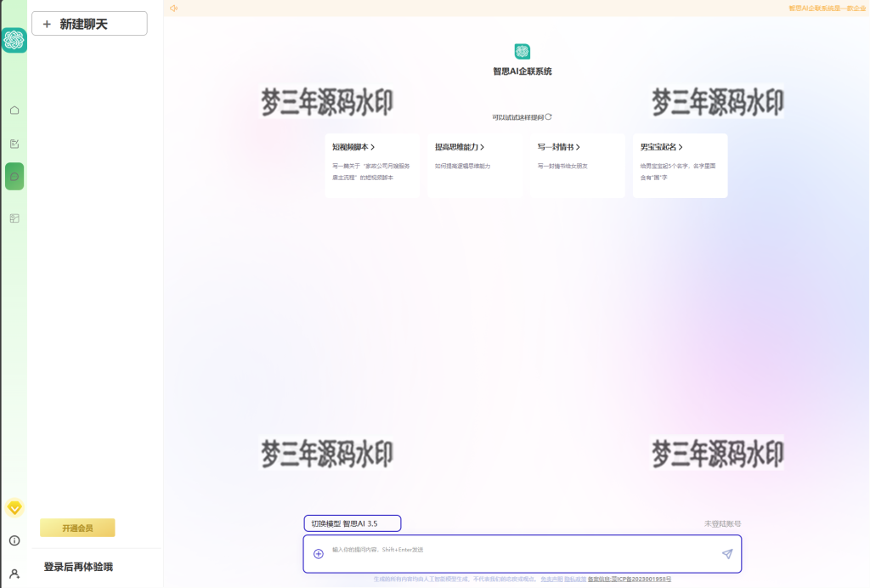Click the app logo in the sidebar
The image size is (870, 588).
14,40
